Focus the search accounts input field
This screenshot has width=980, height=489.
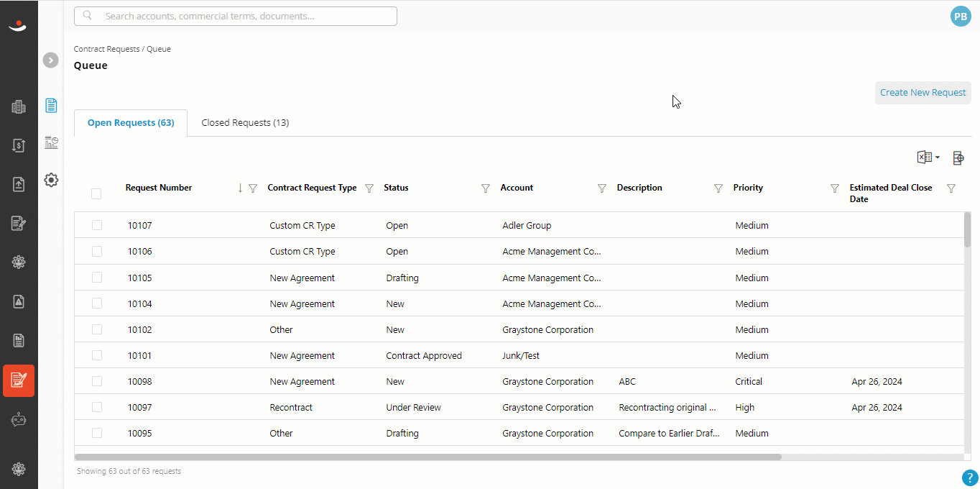point(236,16)
